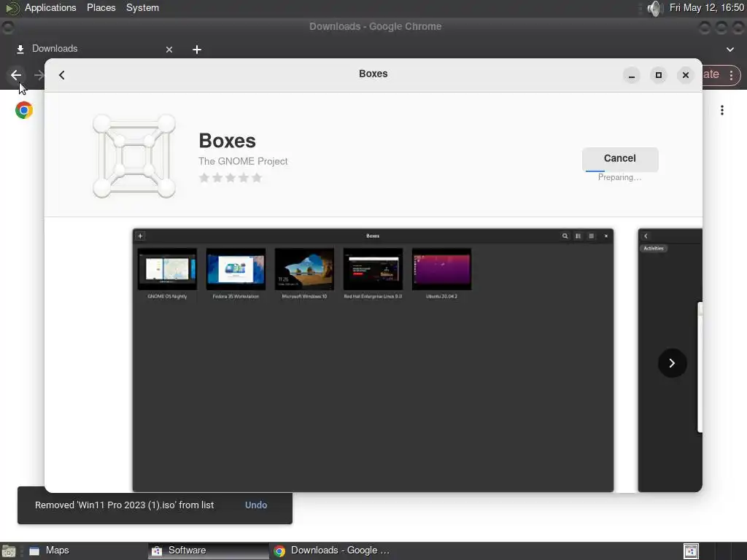Click the MATE logo icon in top panel
The image size is (747, 560).
click(x=12, y=8)
